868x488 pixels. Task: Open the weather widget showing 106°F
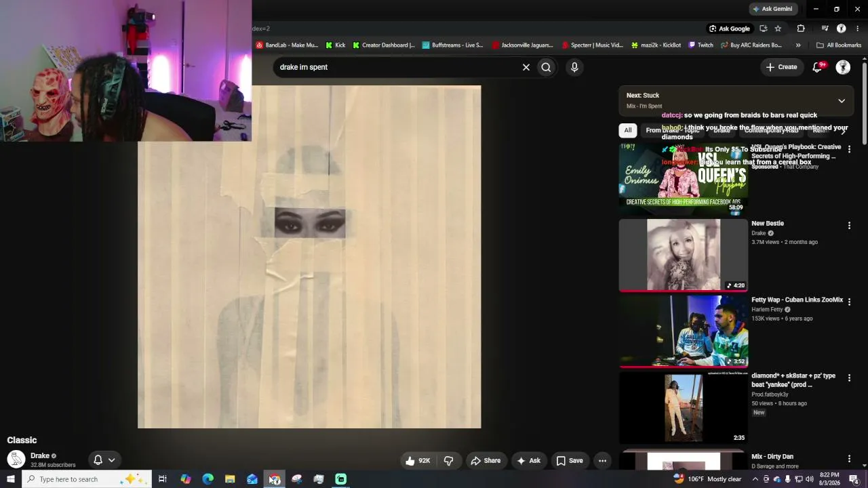pos(707,479)
